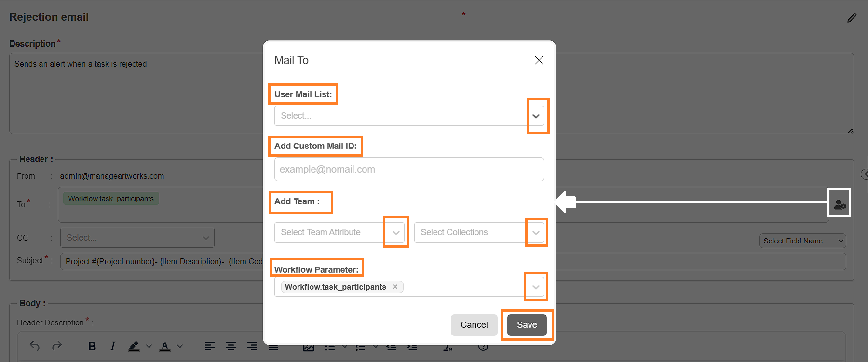The image size is (868, 362).
Task: Click the undo arrow in editor toolbar
Action: 35,346
